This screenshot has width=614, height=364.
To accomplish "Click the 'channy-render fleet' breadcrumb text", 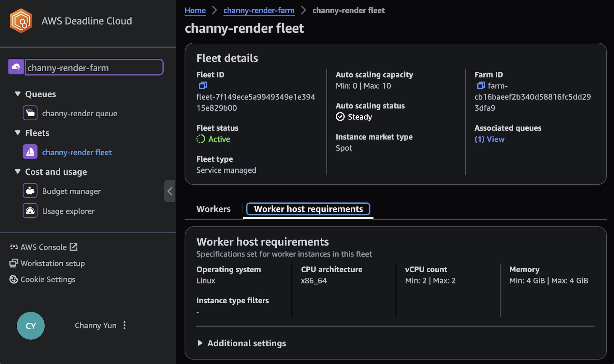I will [x=349, y=10].
